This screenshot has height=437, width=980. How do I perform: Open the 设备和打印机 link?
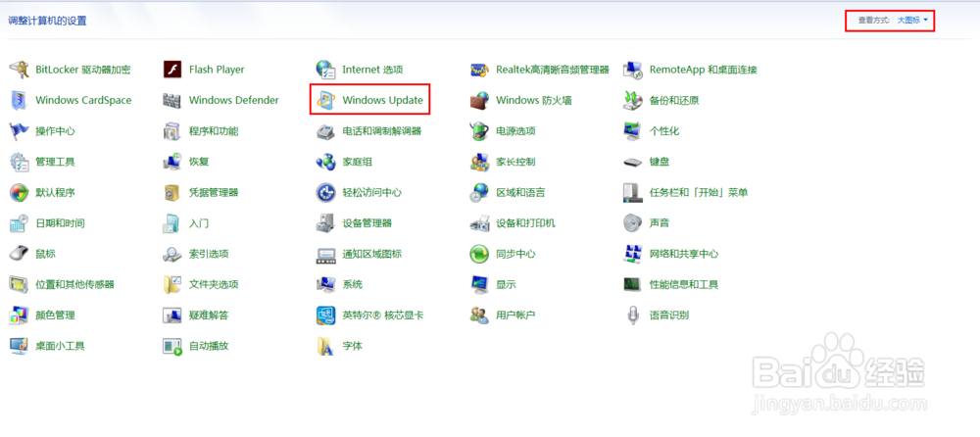[525, 223]
